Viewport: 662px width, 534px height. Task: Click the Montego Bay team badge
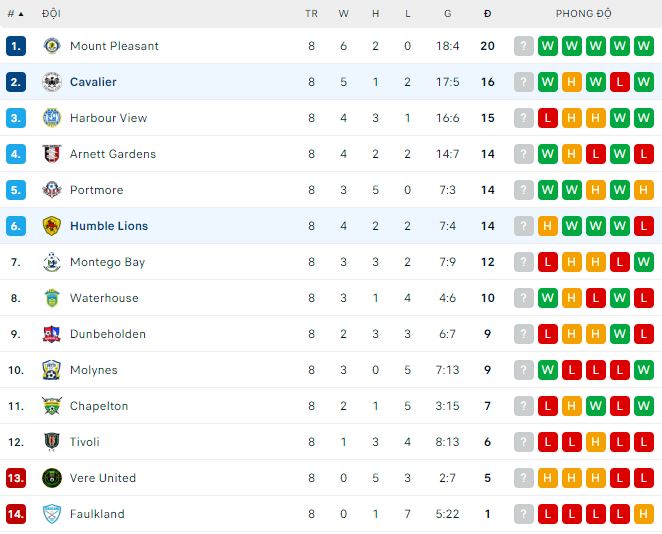pyautogui.click(x=52, y=262)
